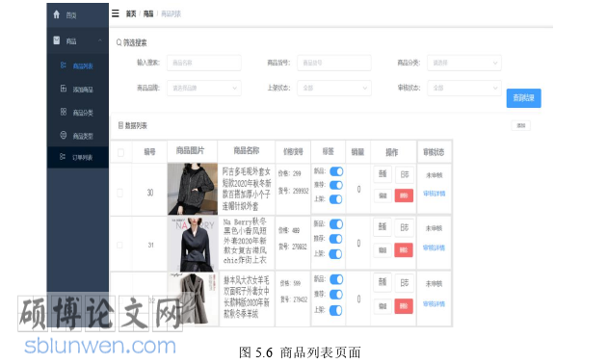The width and height of the screenshot is (608, 364).
Task: Toggle 上架 switch for the 599 coat
Action: 335,310
